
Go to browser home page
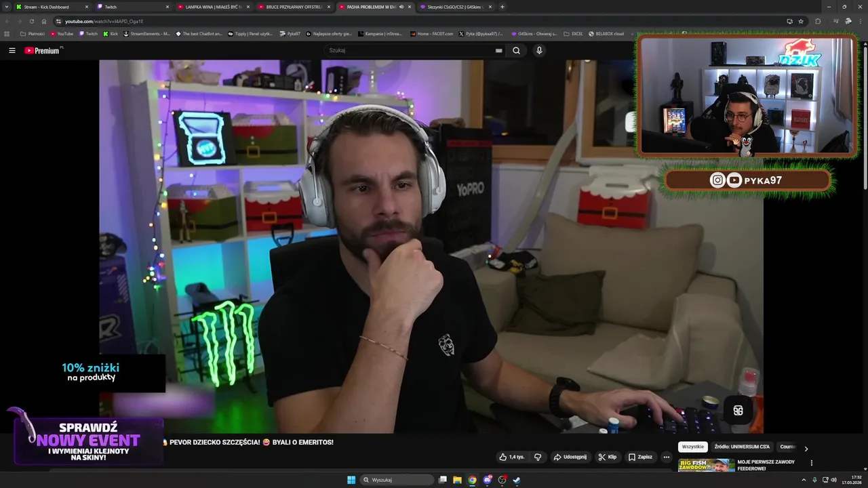click(x=44, y=21)
